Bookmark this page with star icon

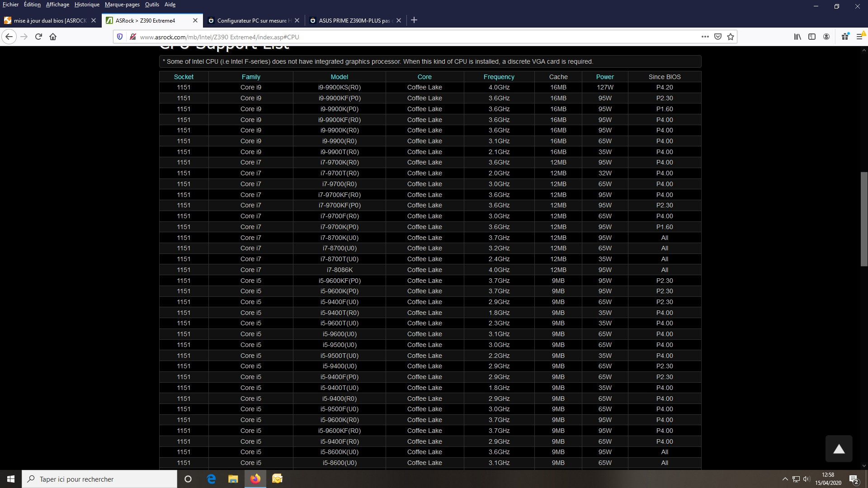(x=731, y=37)
